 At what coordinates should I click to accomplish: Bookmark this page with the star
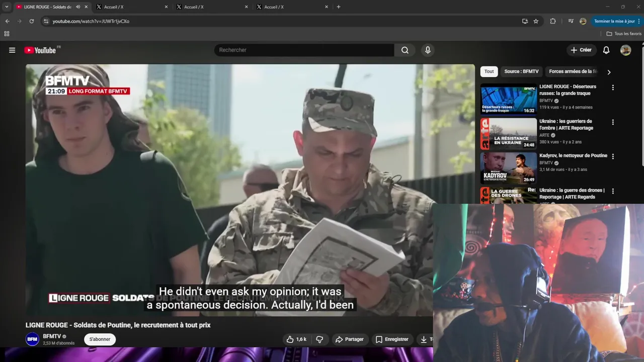[536, 21]
